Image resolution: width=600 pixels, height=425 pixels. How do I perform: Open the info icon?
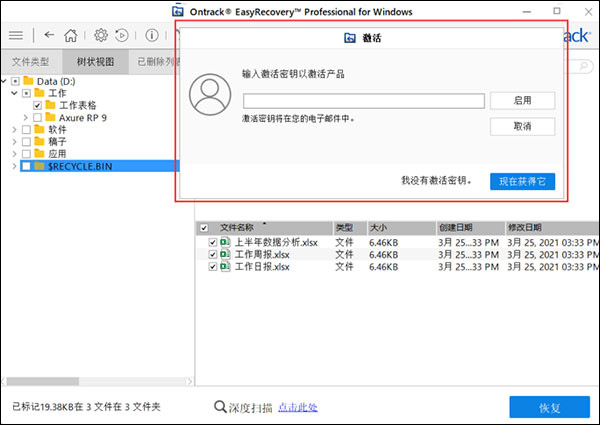click(x=152, y=36)
